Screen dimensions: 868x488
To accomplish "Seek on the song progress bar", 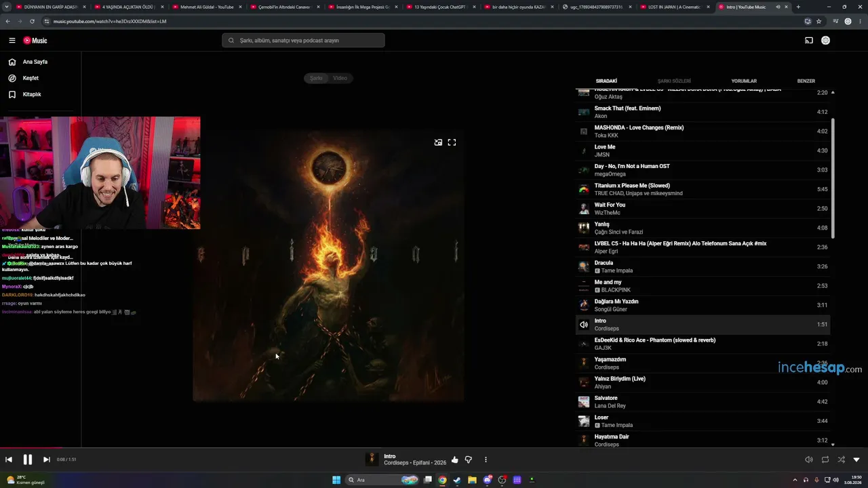I will [434, 447].
